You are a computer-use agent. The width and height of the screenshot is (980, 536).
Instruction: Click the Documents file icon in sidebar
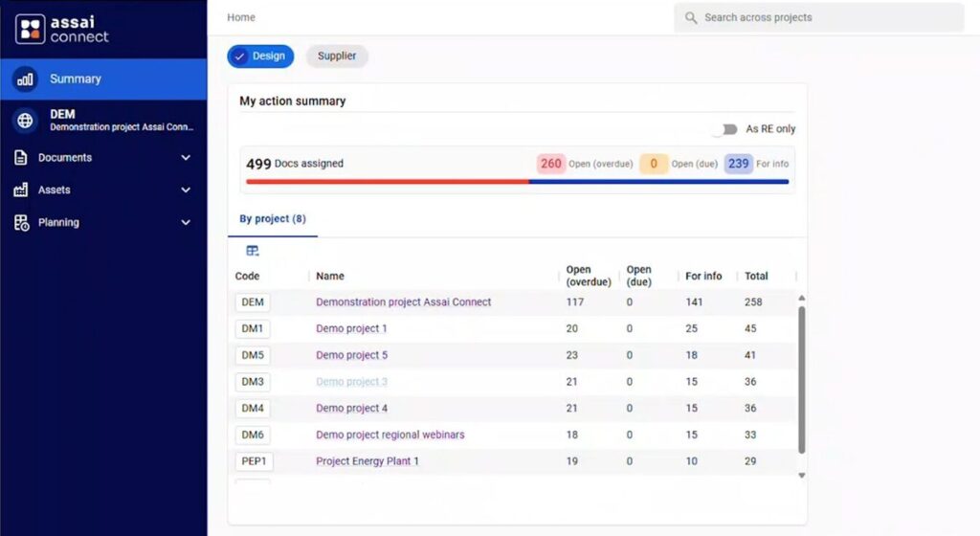[x=21, y=158]
